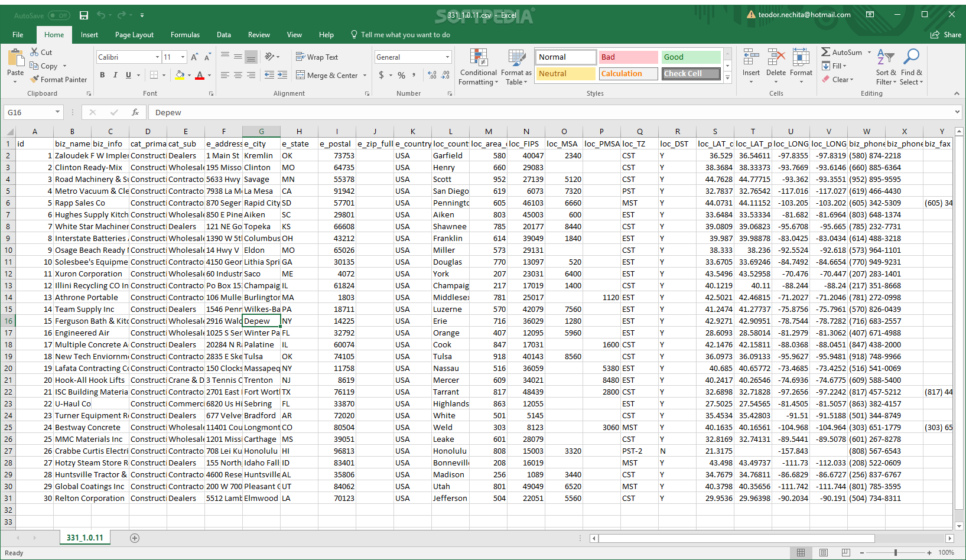Toggle middle vertical alignment
This screenshot has width=966, height=560.
click(238, 57)
